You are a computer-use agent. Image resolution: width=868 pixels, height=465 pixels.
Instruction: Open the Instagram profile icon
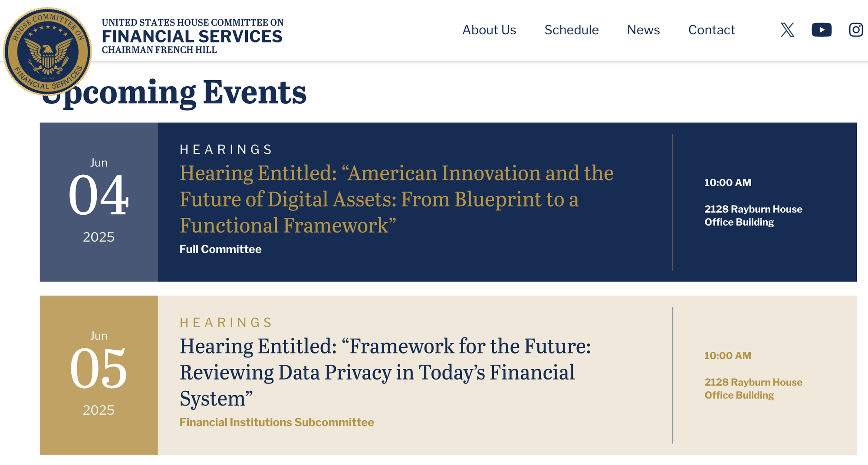(x=856, y=30)
